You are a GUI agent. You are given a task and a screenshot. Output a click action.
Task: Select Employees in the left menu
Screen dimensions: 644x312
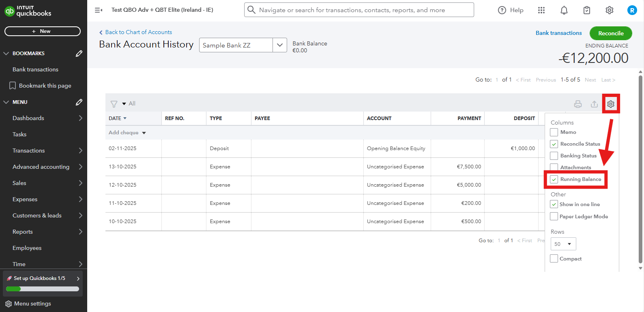27,248
